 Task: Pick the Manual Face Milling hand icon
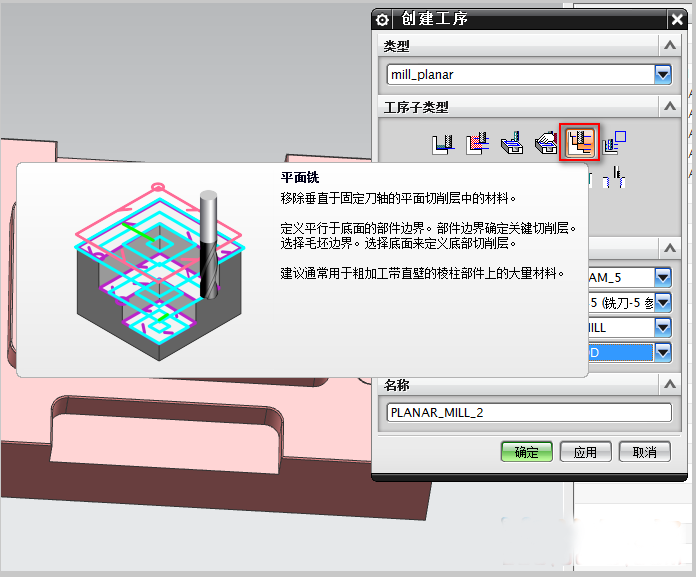coord(546,144)
